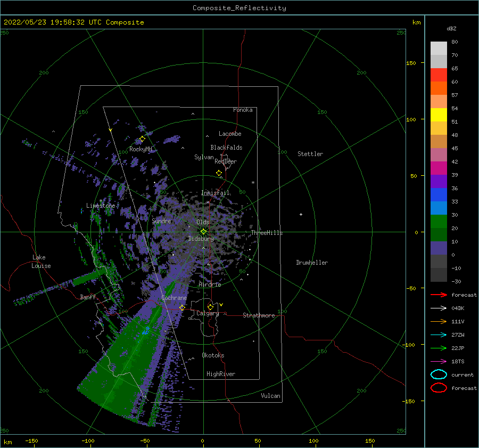Click the Innisfail city label

click(x=215, y=193)
